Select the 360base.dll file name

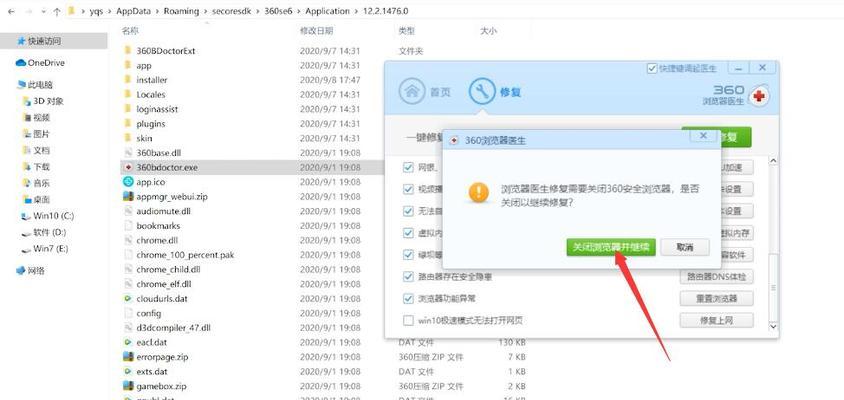point(159,153)
